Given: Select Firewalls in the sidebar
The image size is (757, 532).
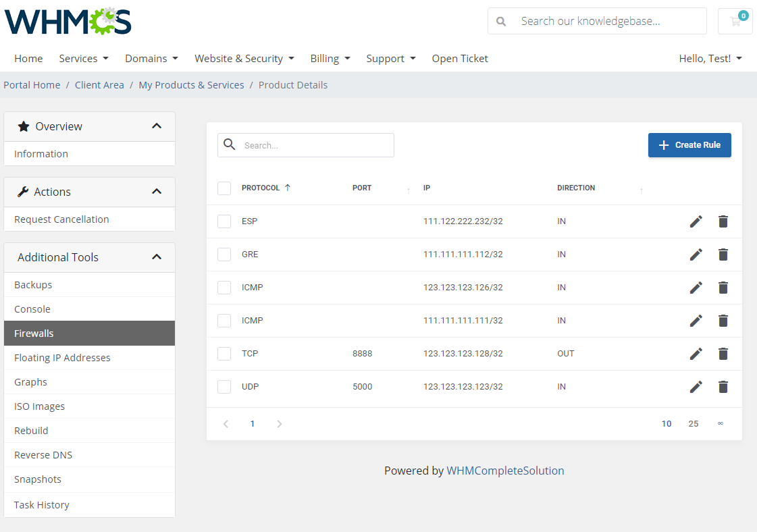Looking at the screenshot, I should tap(89, 334).
